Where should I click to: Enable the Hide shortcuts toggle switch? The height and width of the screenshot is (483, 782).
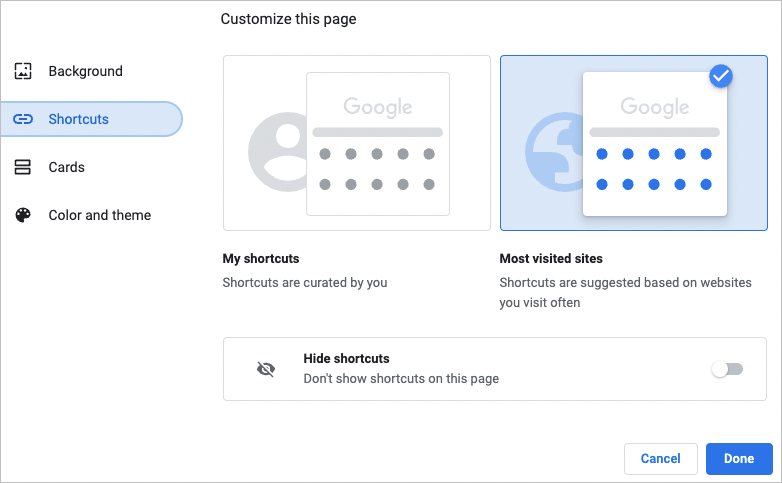pyautogui.click(x=727, y=369)
